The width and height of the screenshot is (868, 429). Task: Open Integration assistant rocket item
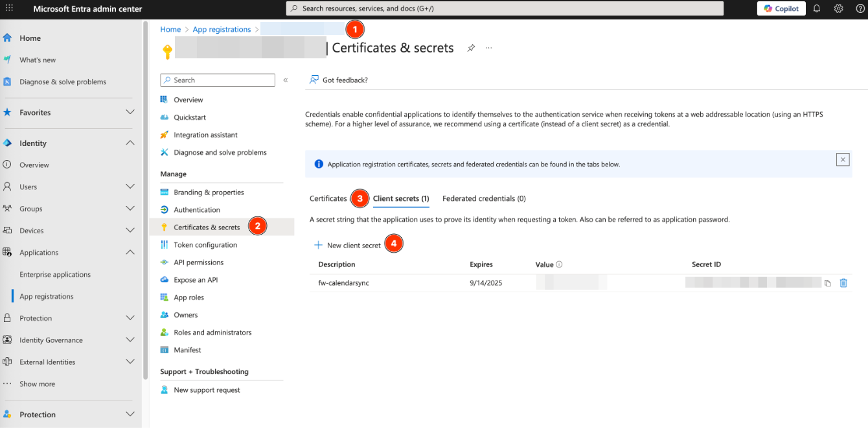(206, 135)
